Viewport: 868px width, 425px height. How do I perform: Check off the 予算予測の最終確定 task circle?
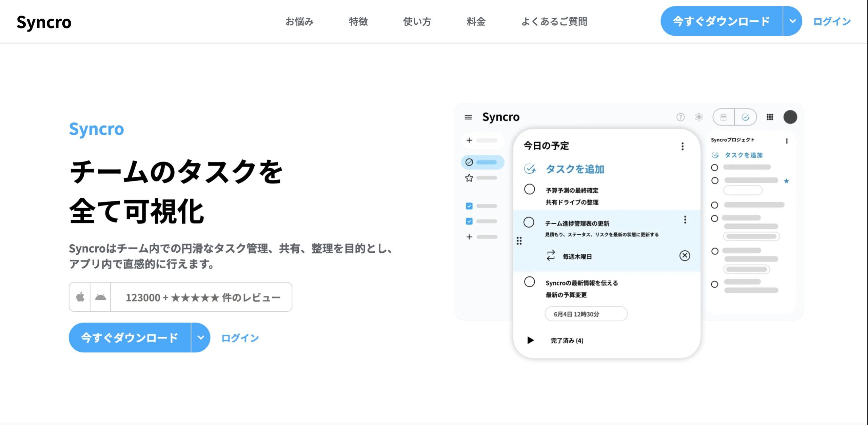click(529, 189)
